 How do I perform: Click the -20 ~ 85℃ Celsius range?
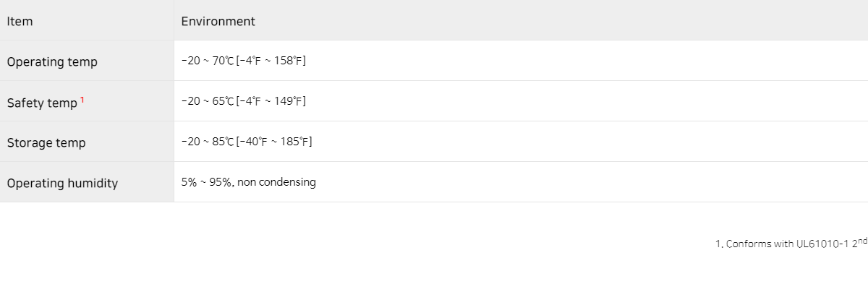(x=208, y=142)
